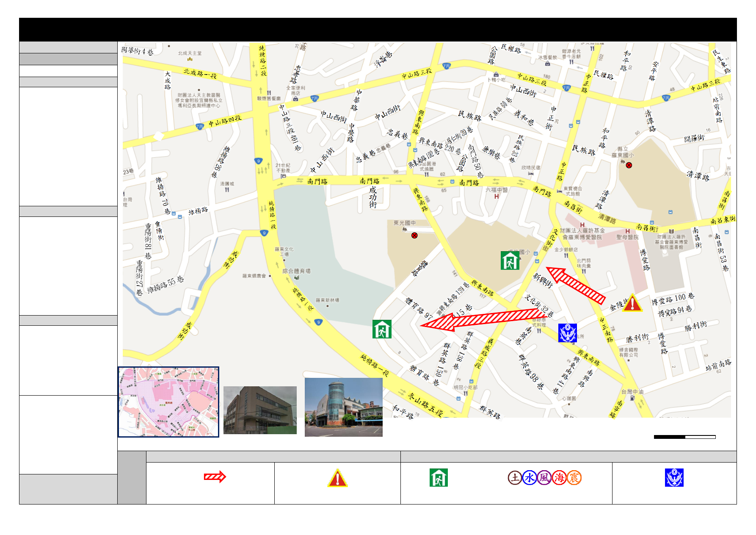
Task: Click the police emblem in the legend
Action: coord(674,478)
